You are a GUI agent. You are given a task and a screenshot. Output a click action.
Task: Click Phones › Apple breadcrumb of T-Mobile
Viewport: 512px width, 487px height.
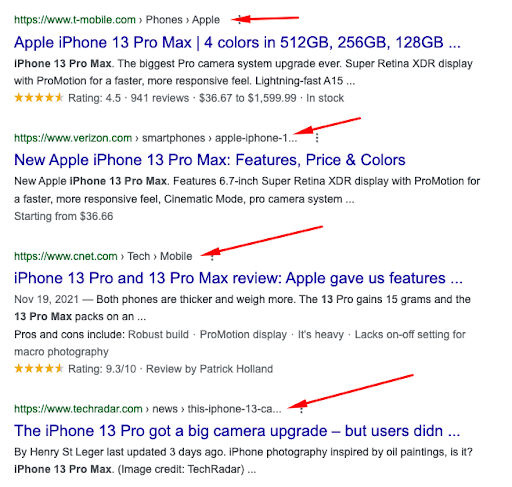183,20
